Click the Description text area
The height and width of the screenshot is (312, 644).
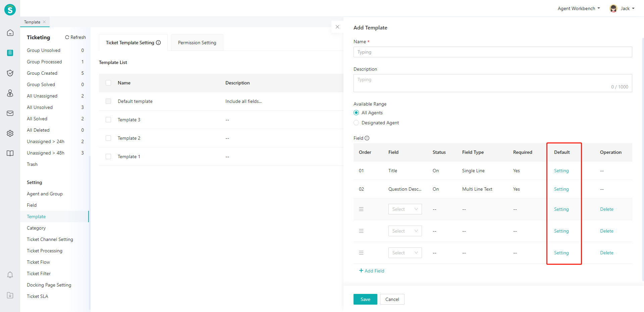coord(493,83)
